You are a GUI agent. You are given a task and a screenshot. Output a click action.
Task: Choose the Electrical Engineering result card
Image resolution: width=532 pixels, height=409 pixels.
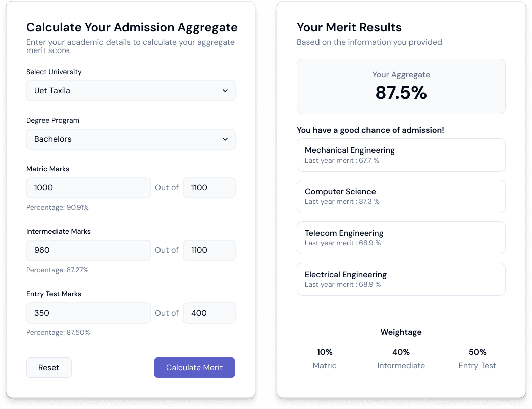click(x=401, y=279)
